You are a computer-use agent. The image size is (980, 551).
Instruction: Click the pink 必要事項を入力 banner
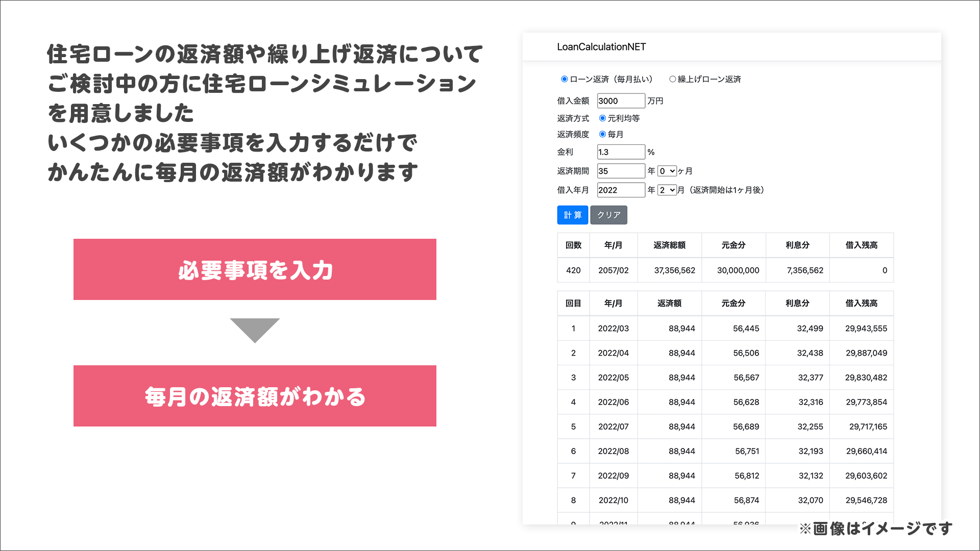point(255,269)
